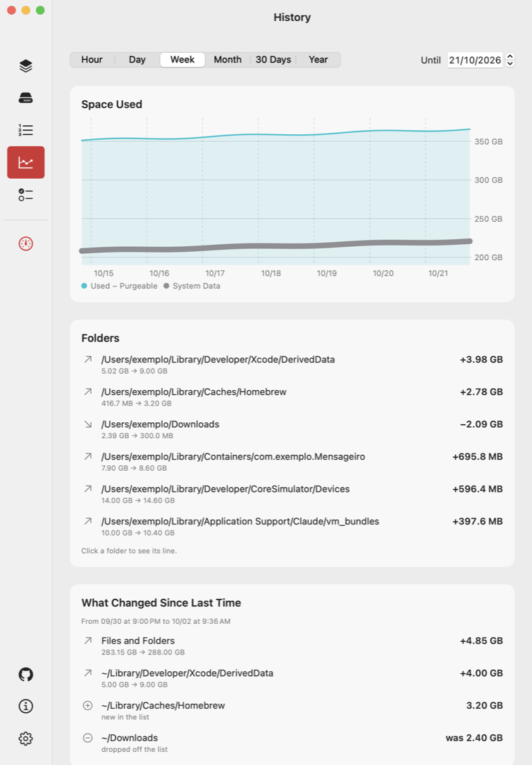Open the disk drive sidebar icon

26,98
